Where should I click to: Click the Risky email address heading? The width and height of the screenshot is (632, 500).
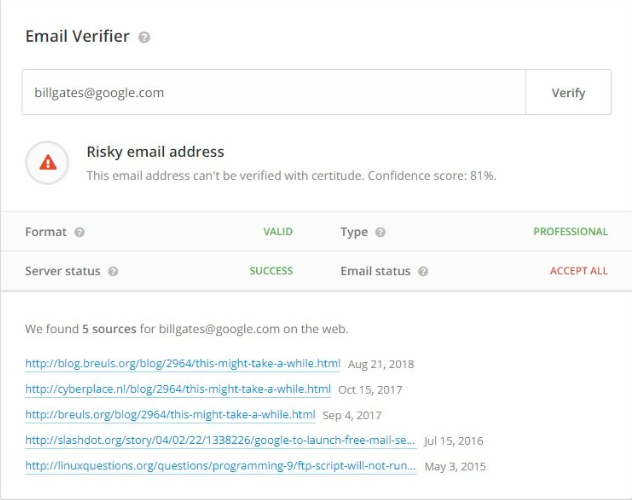[155, 152]
